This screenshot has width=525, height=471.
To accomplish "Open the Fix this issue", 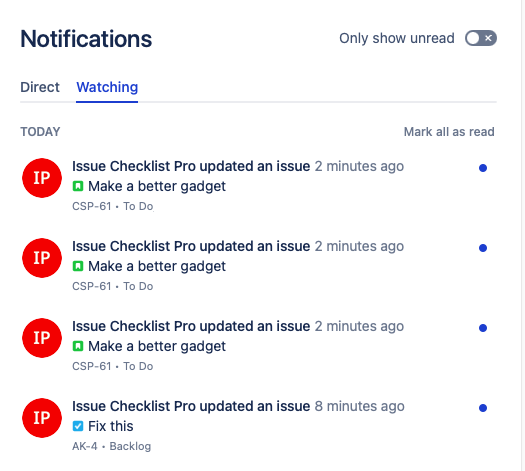I will click(x=110, y=426).
